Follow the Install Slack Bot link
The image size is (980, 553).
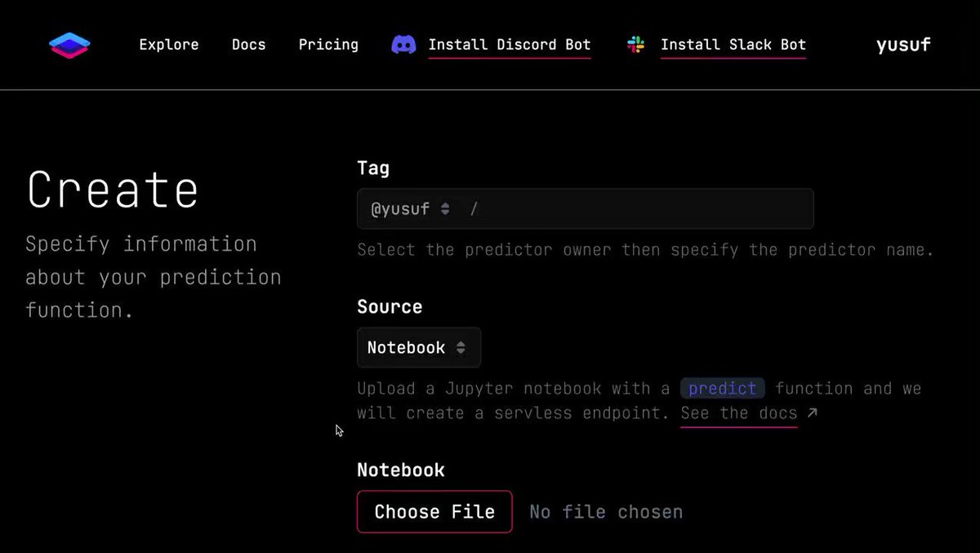(733, 45)
